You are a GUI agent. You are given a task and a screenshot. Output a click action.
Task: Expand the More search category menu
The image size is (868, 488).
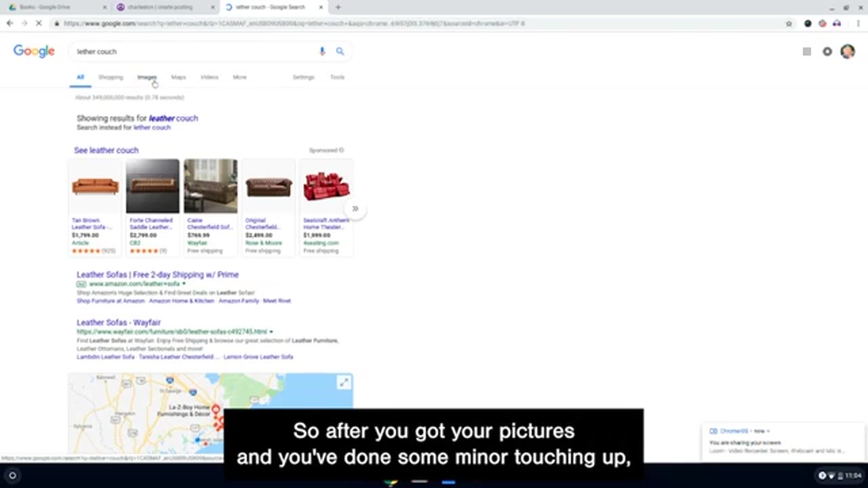(239, 77)
